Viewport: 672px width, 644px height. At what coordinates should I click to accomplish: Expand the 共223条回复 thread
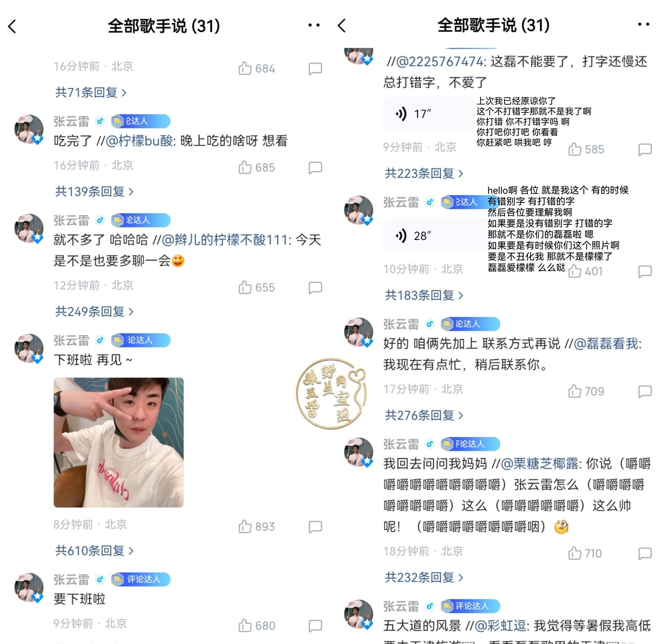424,173
